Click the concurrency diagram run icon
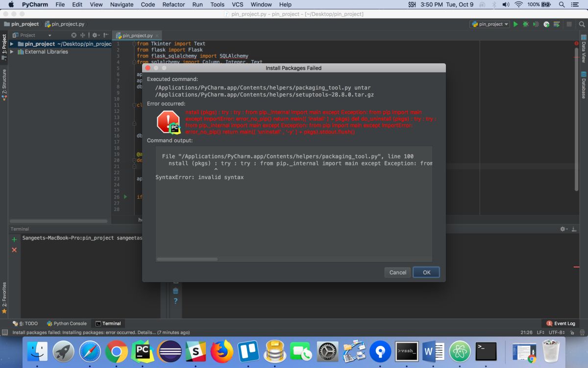The width and height of the screenshot is (588, 368). tap(558, 24)
